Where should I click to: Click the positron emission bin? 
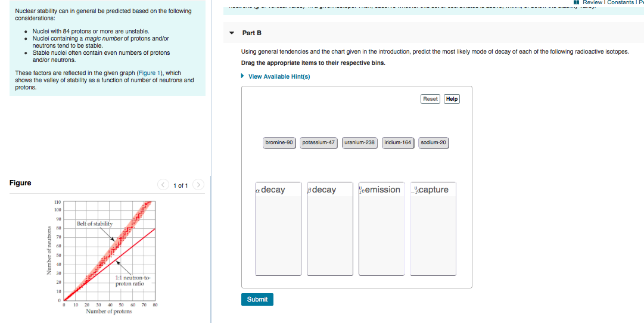pyautogui.click(x=381, y=228)
